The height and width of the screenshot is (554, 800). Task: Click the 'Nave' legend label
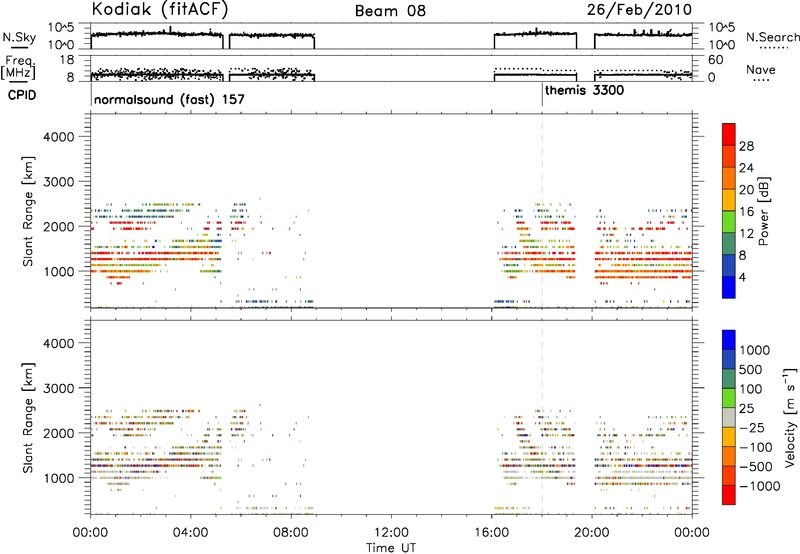pyautogui.click(x=761, y=69)
